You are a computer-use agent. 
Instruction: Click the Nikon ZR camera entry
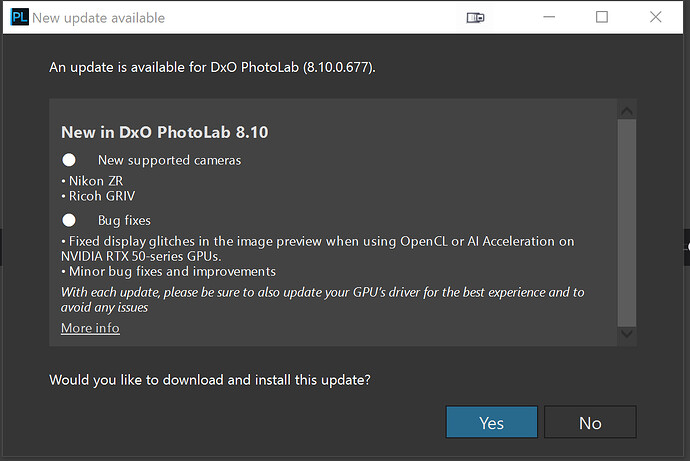click(92, 180)
